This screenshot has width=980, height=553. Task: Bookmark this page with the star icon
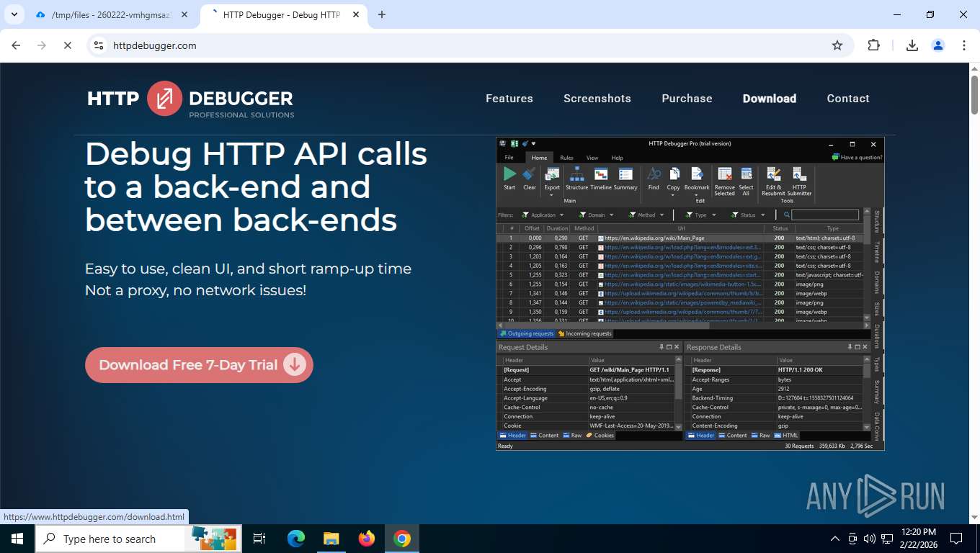click(837, 45)
